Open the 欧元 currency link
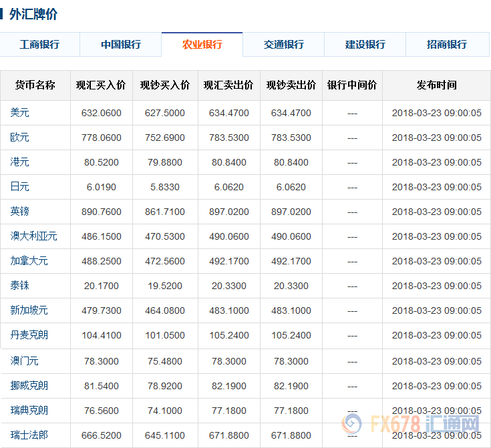Screen dimensions: 491x448 20,137
